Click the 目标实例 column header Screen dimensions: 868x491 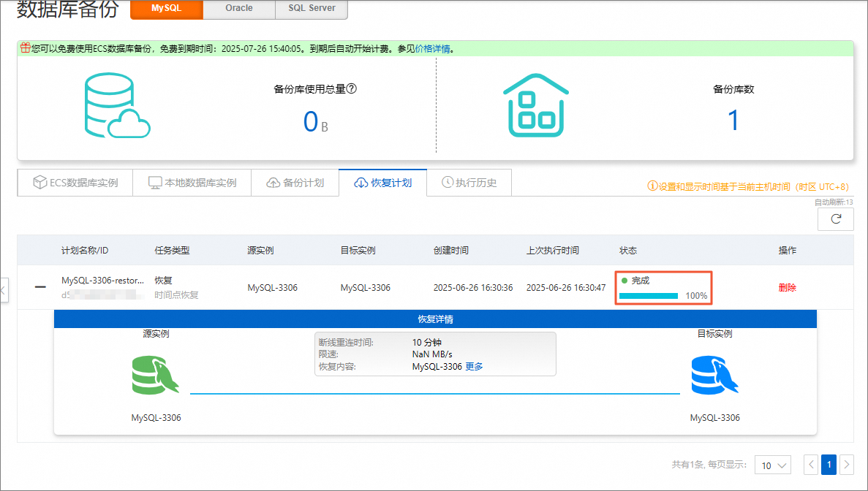click(x=358, y=251)
